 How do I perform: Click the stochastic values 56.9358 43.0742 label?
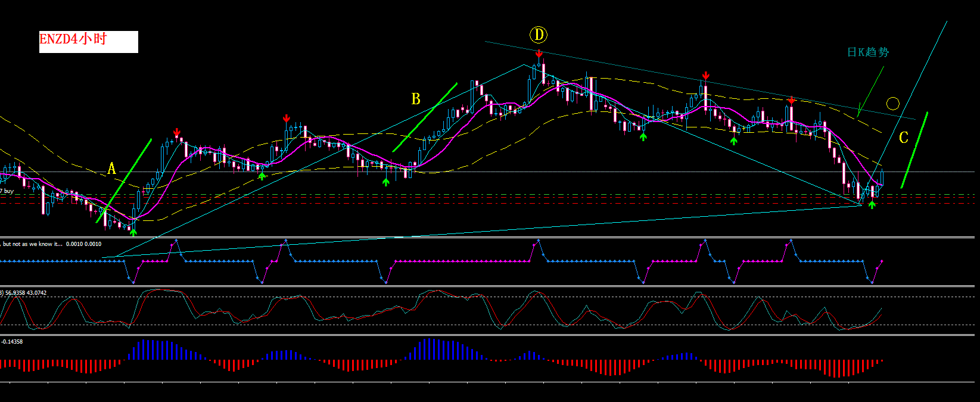point(25,293)
